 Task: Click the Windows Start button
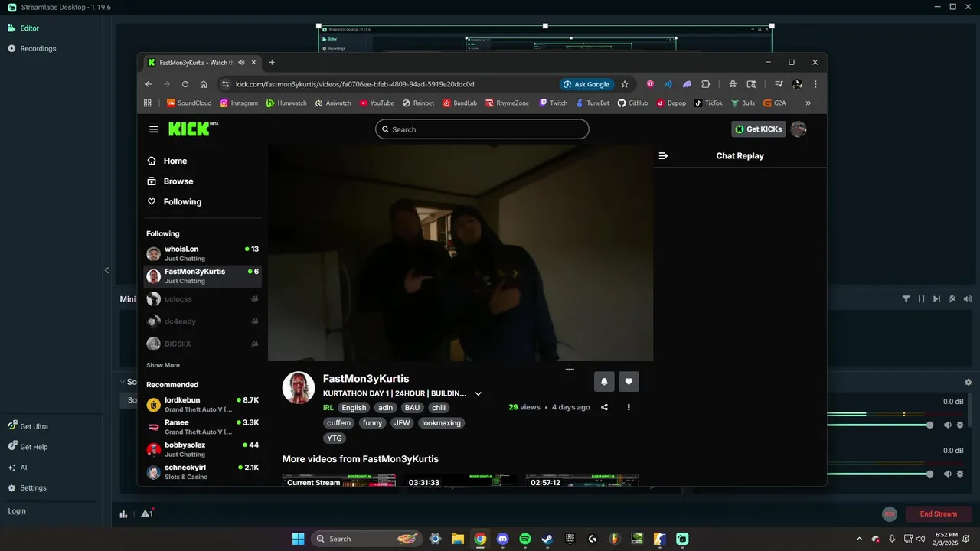[298, 539]
